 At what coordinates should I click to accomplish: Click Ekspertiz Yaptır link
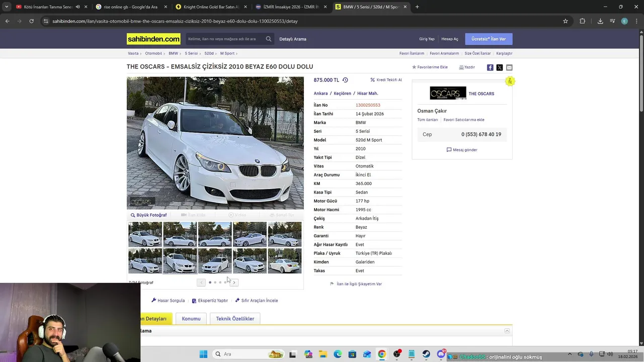tap(210, 301)
